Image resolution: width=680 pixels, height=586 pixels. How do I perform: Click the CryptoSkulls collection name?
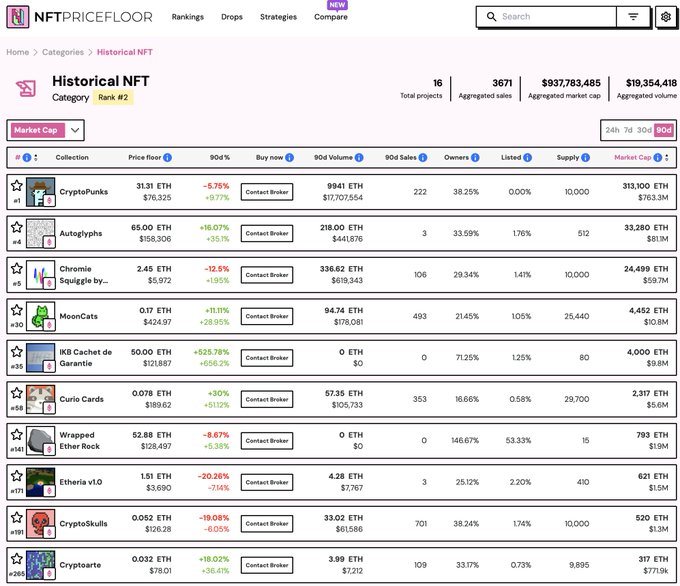pyautogui.click(x=83, y=524)
